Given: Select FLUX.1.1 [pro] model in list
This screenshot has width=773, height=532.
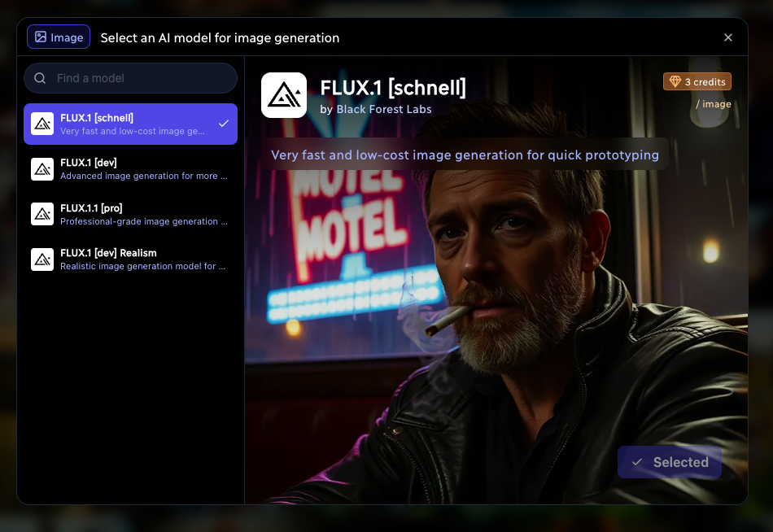Looking at the screenshot, I should coord(131,215).
